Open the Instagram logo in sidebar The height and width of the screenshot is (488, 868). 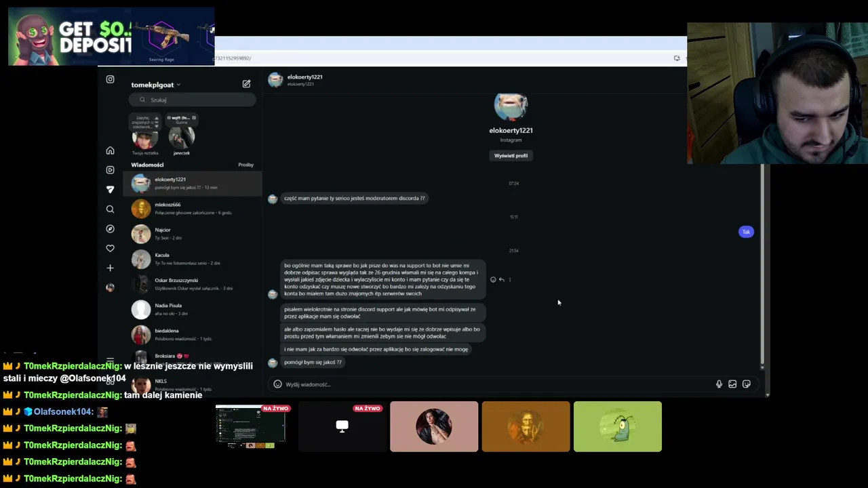(110, 79)
